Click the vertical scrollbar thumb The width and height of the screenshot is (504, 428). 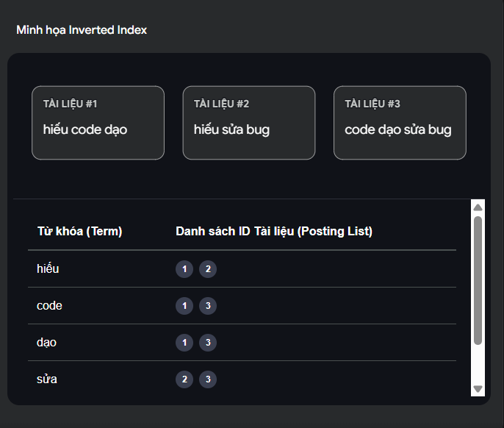478,279
